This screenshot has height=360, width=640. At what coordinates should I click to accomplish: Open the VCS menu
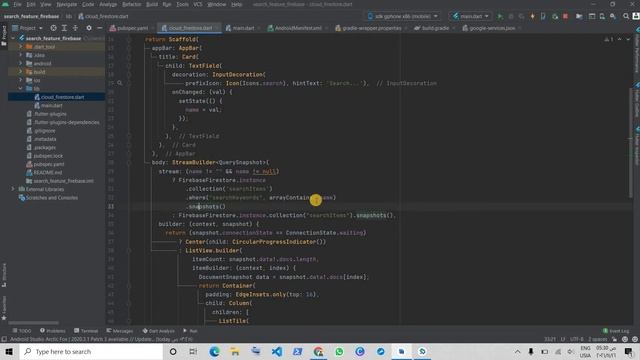pyautogui.click(x=198, y=4)
